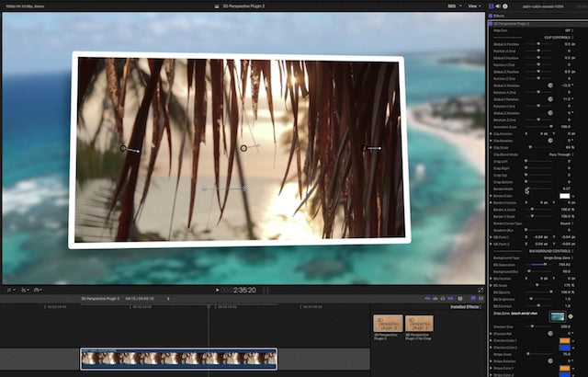Open the View dropdown menu
Viewport: 588px width, 377px height.
coord(474,6)
